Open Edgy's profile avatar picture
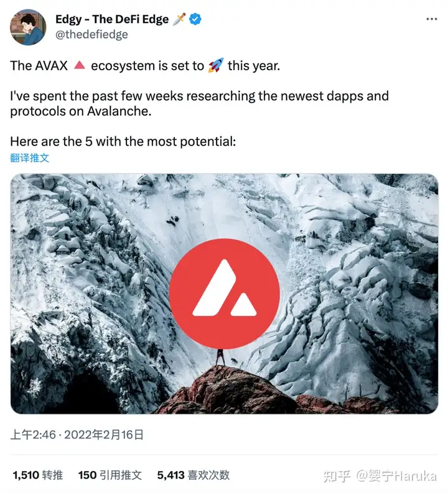 click(28, 27)
